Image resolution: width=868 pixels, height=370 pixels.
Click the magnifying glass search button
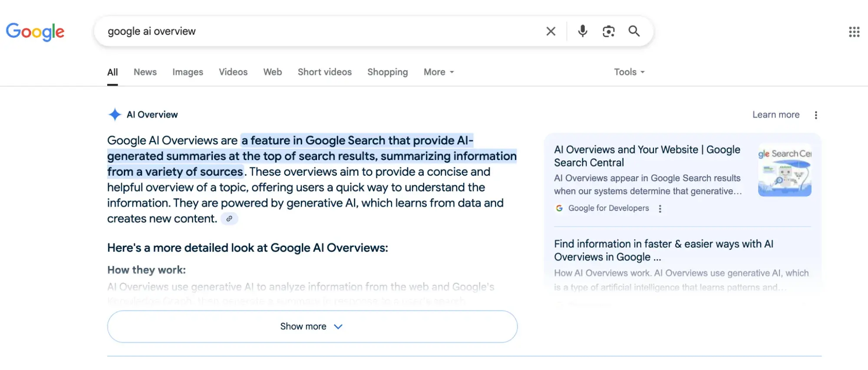[634, 31]
